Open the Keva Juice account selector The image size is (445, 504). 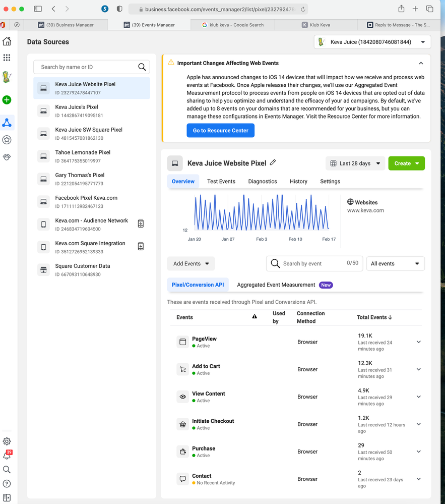tap(372, 42)
